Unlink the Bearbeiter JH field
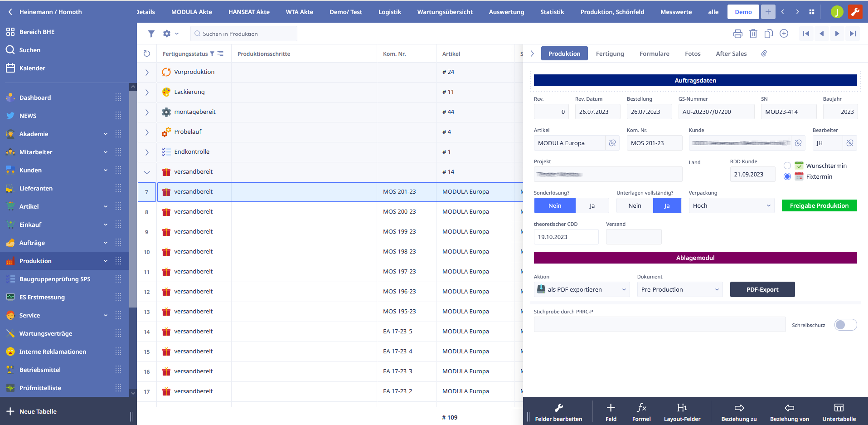Screen dimensions: 868x425 (x=850, y=143)
